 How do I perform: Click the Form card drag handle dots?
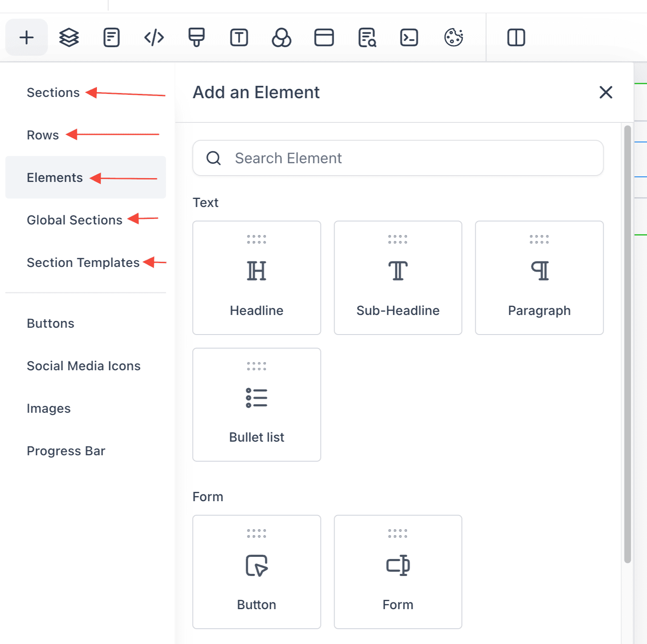tap(398, 534)
